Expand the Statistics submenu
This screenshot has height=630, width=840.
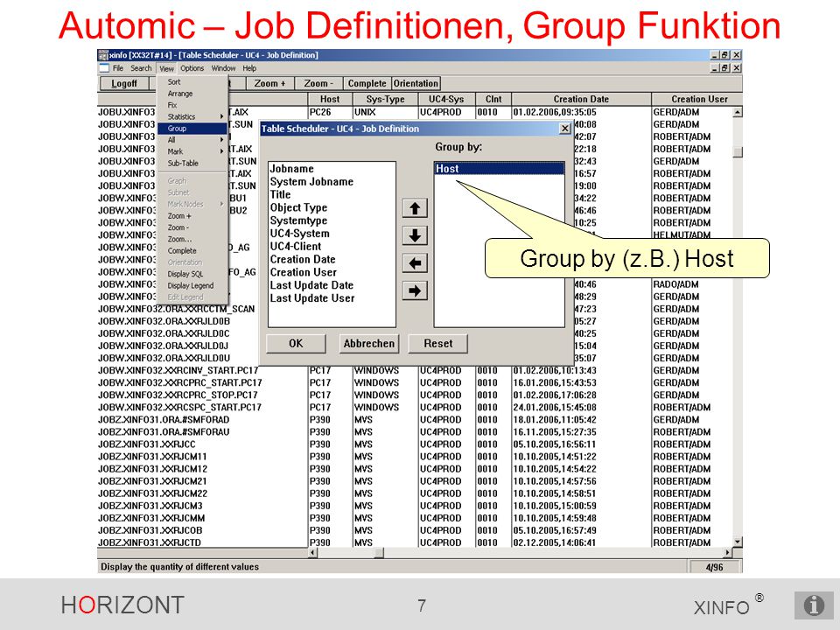pyautogui.click(x=192, y=116)
